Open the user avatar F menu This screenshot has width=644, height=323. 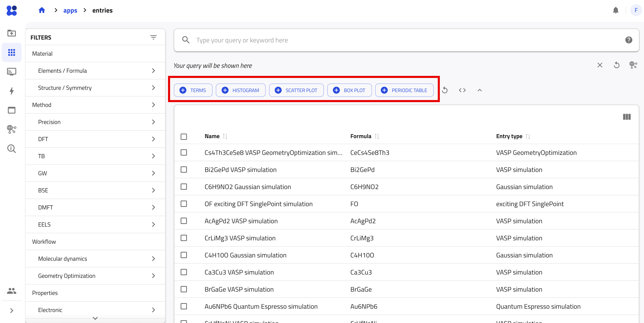click(636, 10)
